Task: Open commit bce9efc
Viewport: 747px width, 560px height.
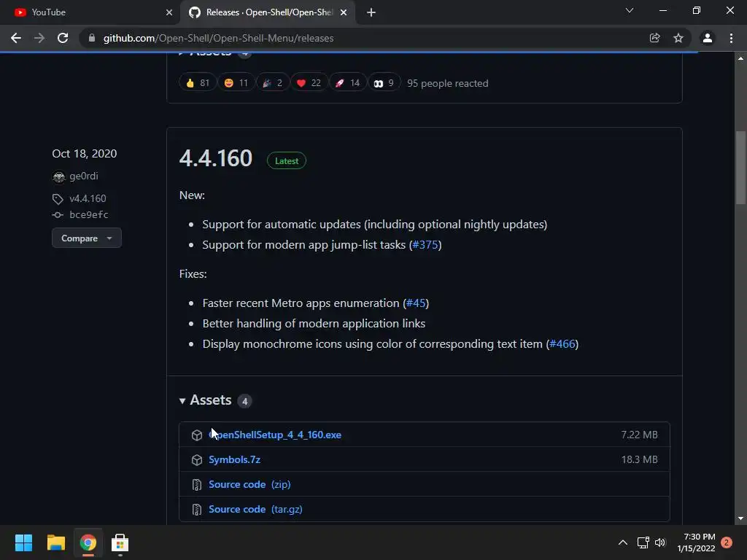Action: point(88,215)
